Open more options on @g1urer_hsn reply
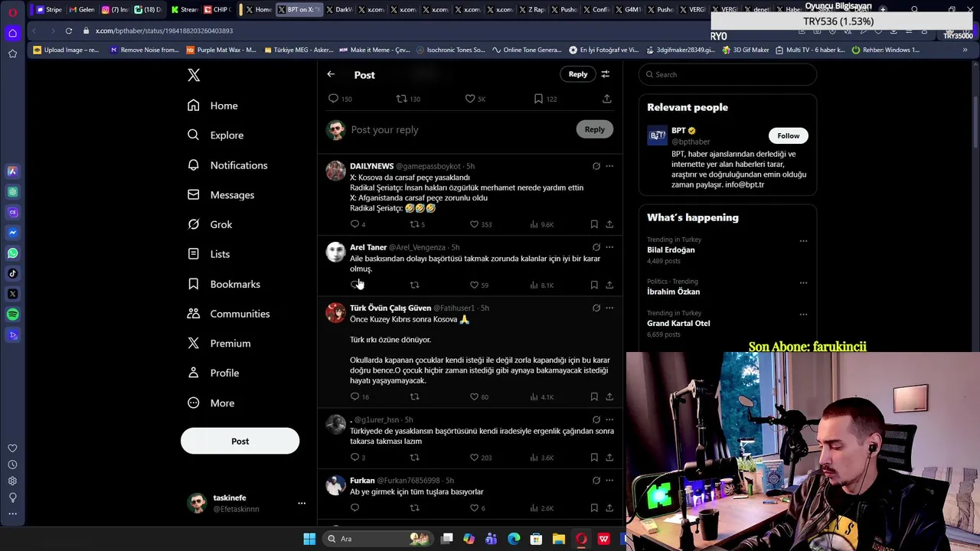 (x=609, y=419)
